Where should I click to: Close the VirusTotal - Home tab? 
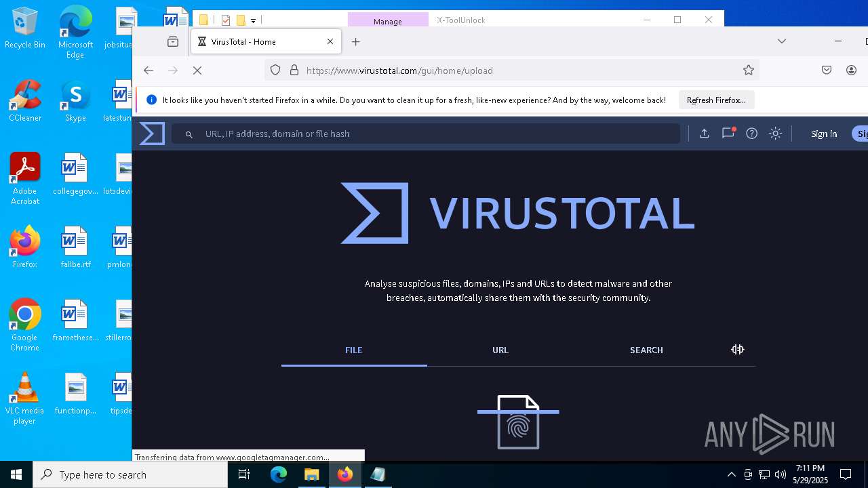[x=330, y=41]
